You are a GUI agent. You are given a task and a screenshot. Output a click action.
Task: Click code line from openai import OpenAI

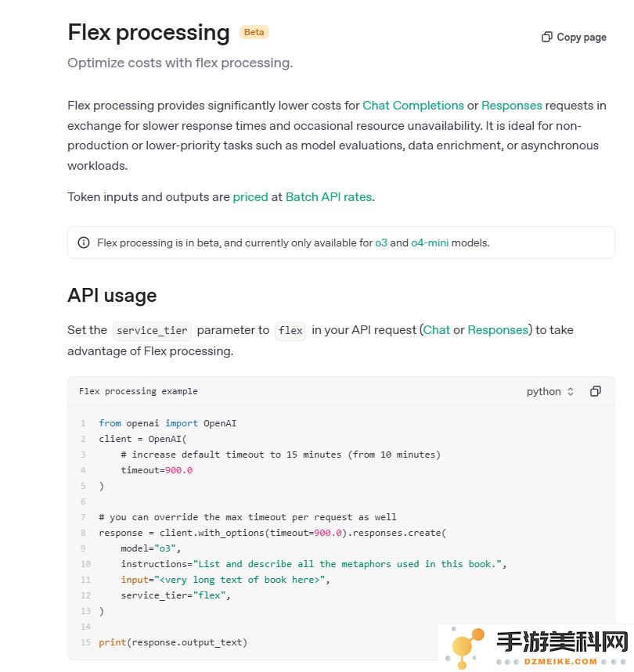(168, 423)
